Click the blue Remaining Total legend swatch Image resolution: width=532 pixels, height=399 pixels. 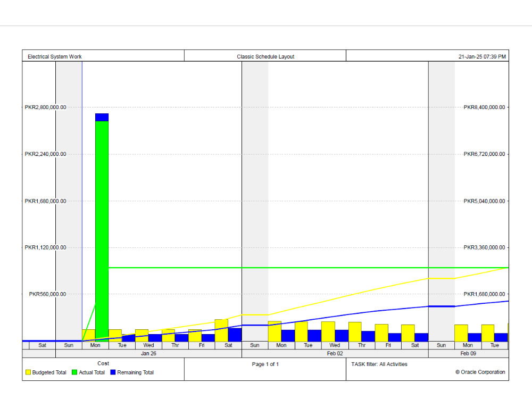point(113,372)
